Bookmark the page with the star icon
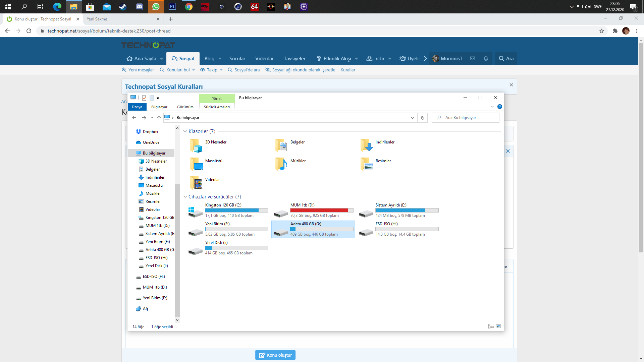Screen dimensions: 644x362 point(602,31)
